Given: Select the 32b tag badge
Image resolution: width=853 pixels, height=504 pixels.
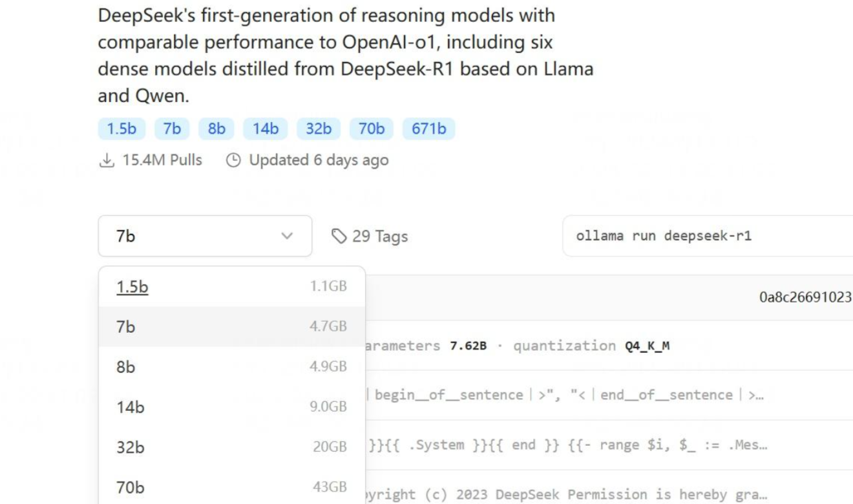Looking at the screenshot, I should pos(319,129).
